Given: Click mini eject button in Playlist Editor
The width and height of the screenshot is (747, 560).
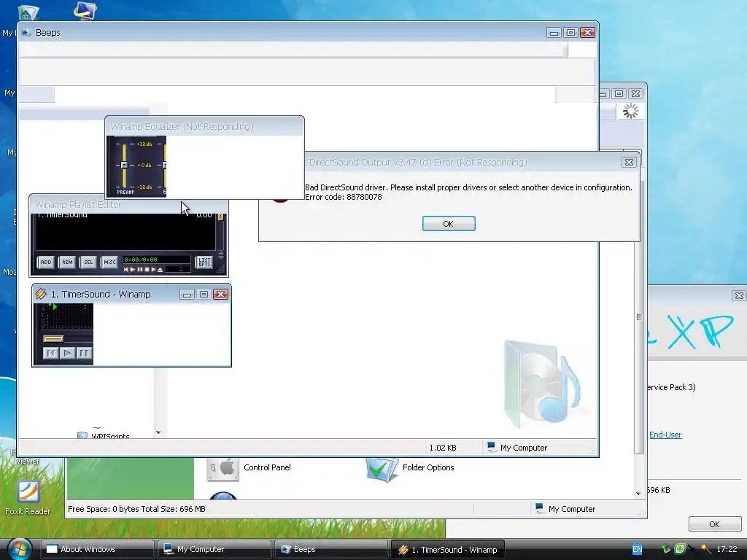Looking at the screenshot, I should [x=160, y=270].
